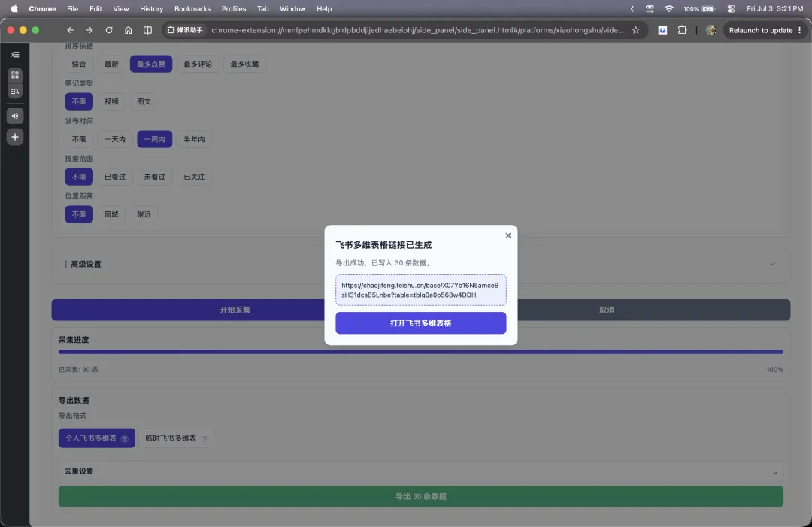Viewport: 812px width, 527px height.
Task: Expand the 高级设置 section chevron
Action: pos(773,264)
